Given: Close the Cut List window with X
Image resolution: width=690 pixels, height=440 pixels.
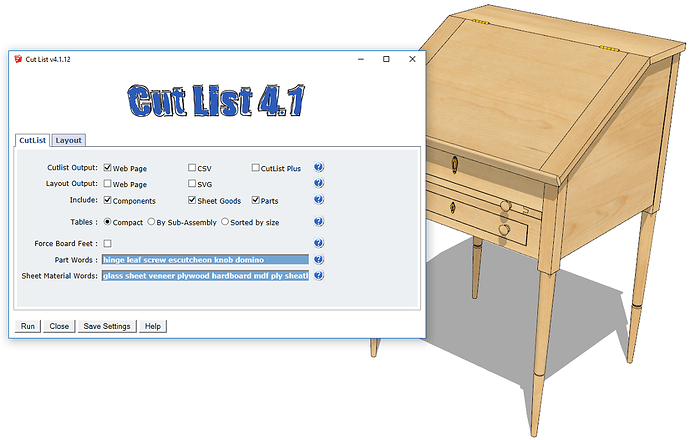Looking at the screenshot, I should 412,59.
